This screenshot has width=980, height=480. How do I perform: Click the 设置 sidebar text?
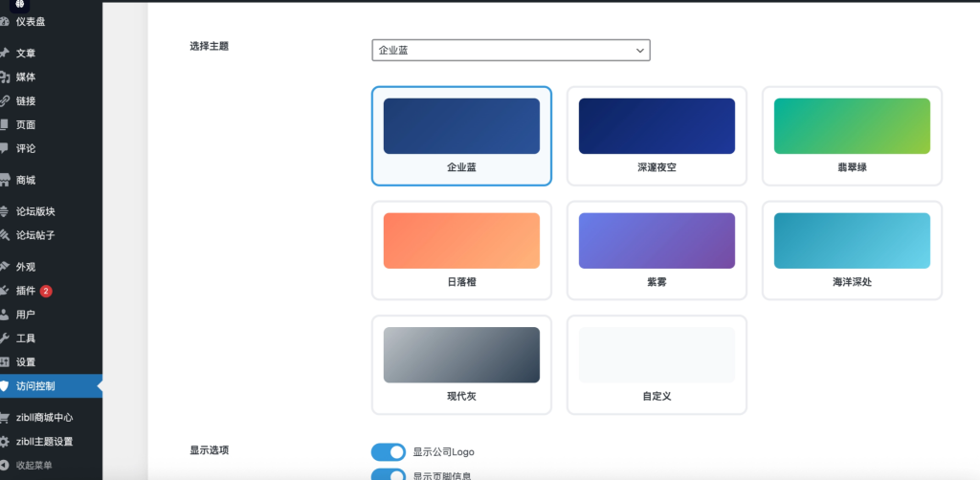[26, 362]
